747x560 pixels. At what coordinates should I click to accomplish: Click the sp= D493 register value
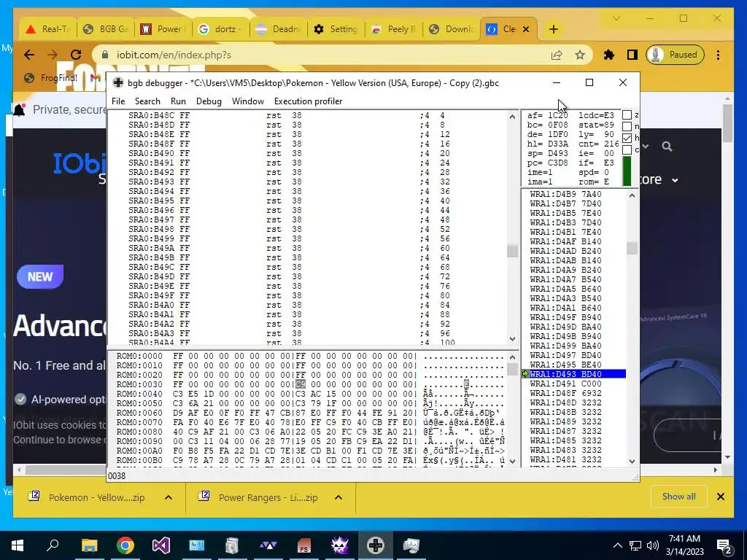pyautogui.click(x=547, y=153)
